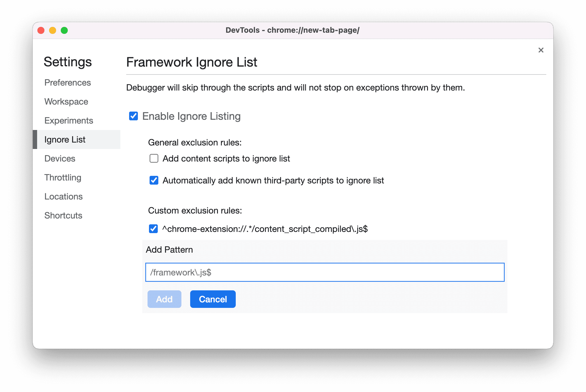Toggle Enable Ignore Listing checkbox
Screen dimensions: 586x392
(x=134, y=116)
